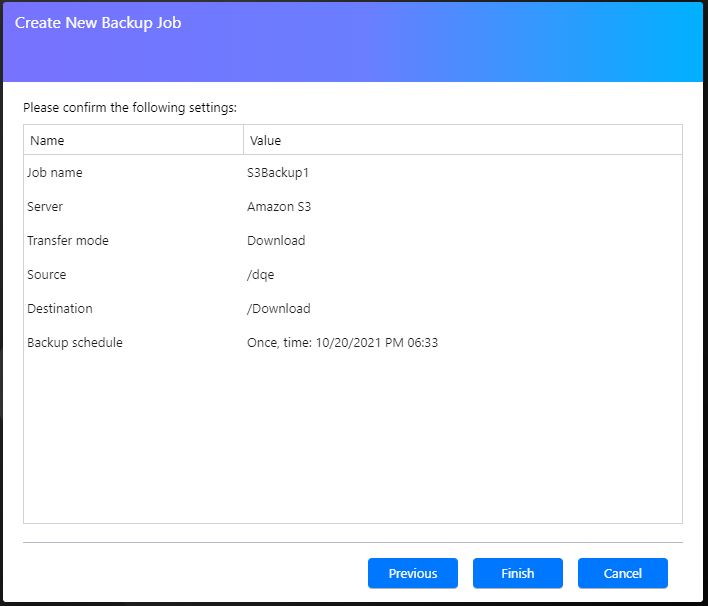This screenshot has width=708, height=606.
Task: Click the Name column header
Action: pyautogui.click(x=47, y=141)
